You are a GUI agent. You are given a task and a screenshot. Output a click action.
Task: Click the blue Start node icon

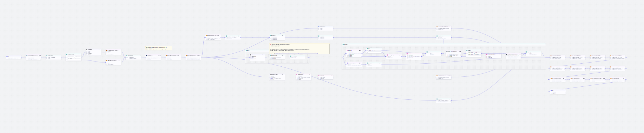7,56
